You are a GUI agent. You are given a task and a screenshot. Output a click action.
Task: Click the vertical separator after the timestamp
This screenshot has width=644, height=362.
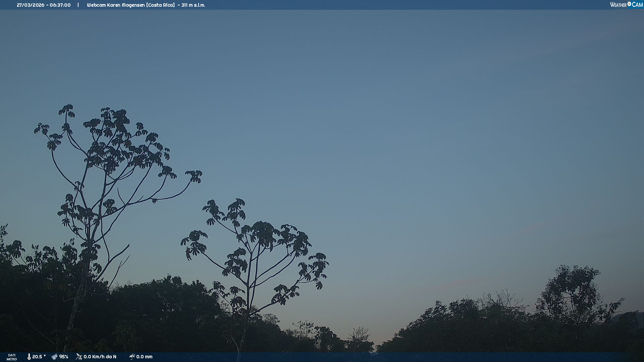click(78, 5)
